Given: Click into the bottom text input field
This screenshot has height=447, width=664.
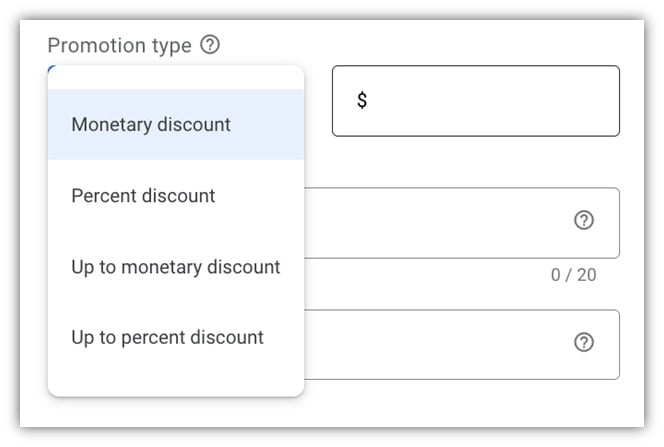Looking at the screenshot, I should (x=440, y=343).
